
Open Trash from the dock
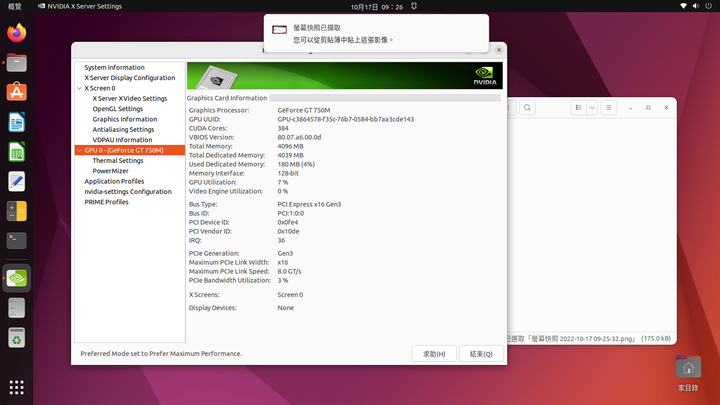tap(17, 338)
